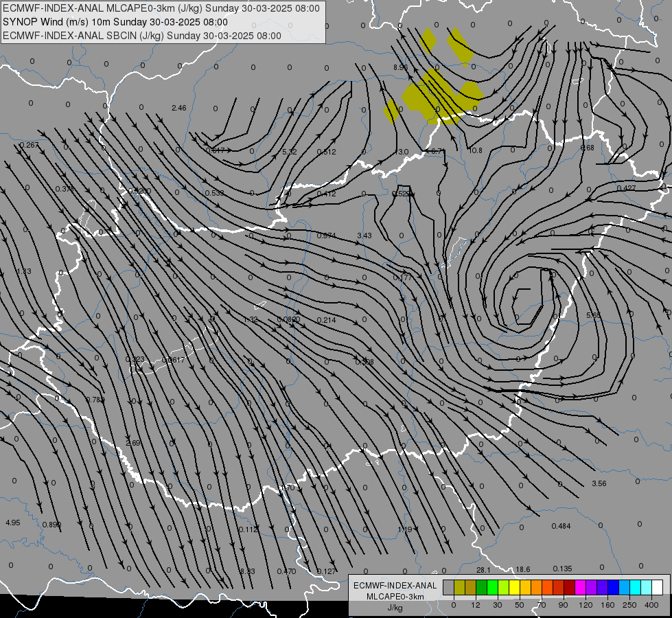Click the gray legend swatch
Viewport: 672px width, 618px height.
point(448,587)
